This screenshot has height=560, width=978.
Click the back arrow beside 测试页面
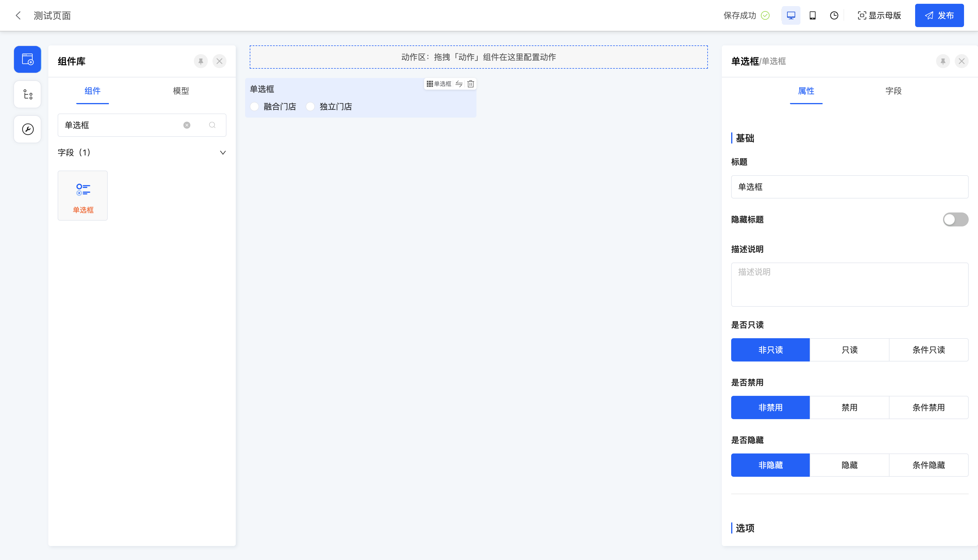coord(18,15)
